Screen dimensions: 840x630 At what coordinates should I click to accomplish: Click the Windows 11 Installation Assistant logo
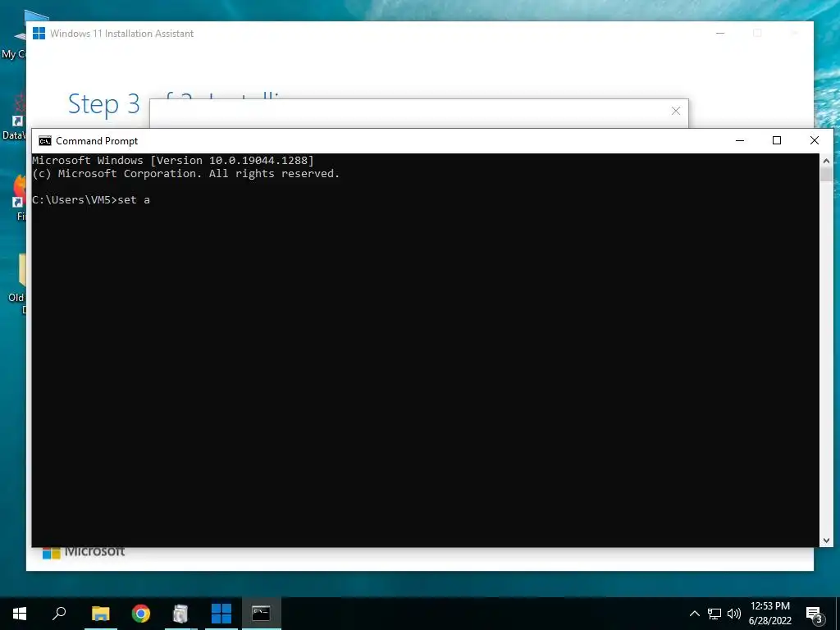(39, 33)
